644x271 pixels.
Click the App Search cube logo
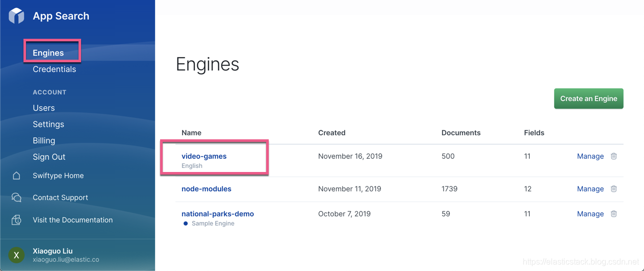16,16
